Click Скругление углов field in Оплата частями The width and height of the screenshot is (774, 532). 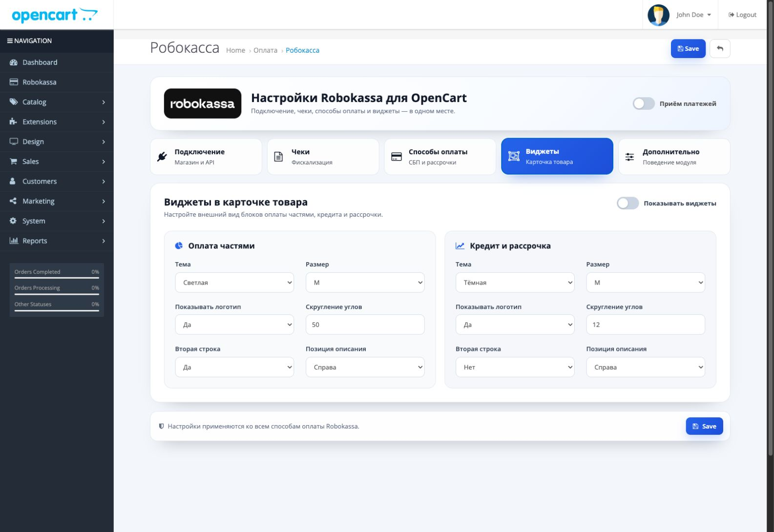(x=365, y=325)
